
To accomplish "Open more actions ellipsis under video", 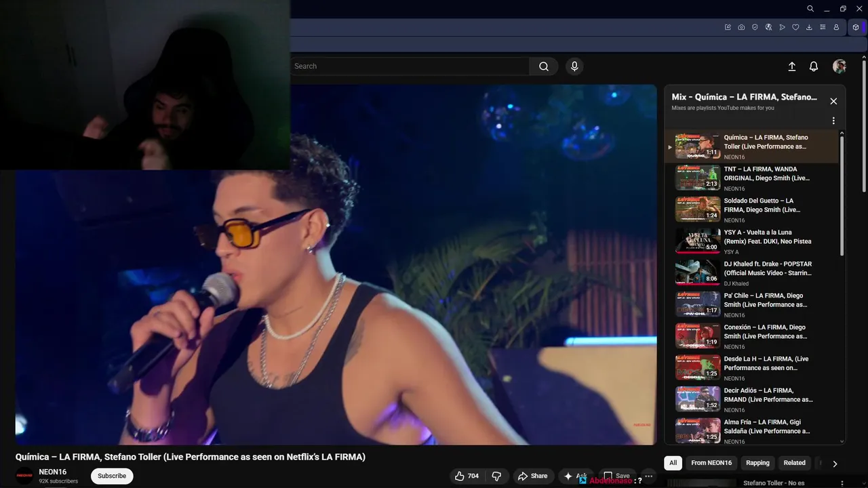I will (648, 476).
